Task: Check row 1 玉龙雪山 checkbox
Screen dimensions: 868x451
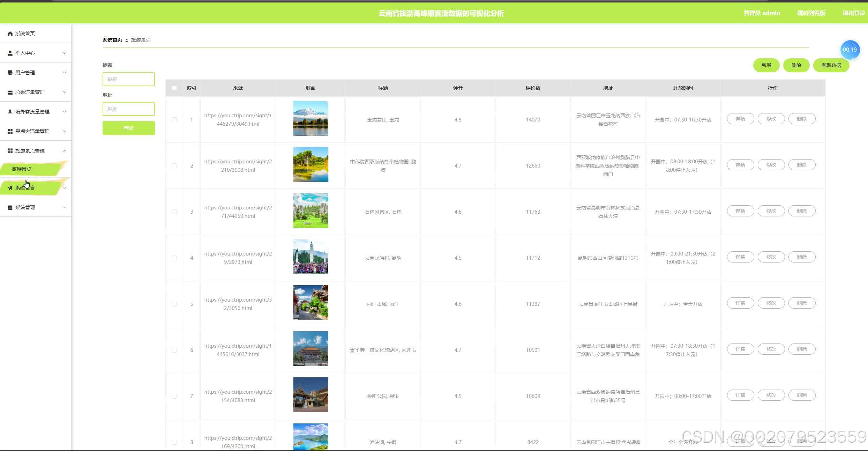Action: click(174, 120)
